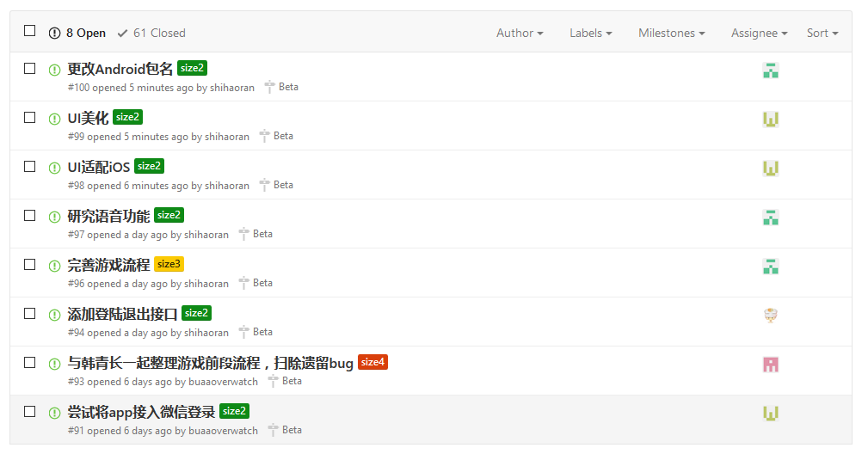The height and width of the screenshot is (460, 868).
Task: Tick the checkbox for issue UI适配iOS
Action: [30, 167]
